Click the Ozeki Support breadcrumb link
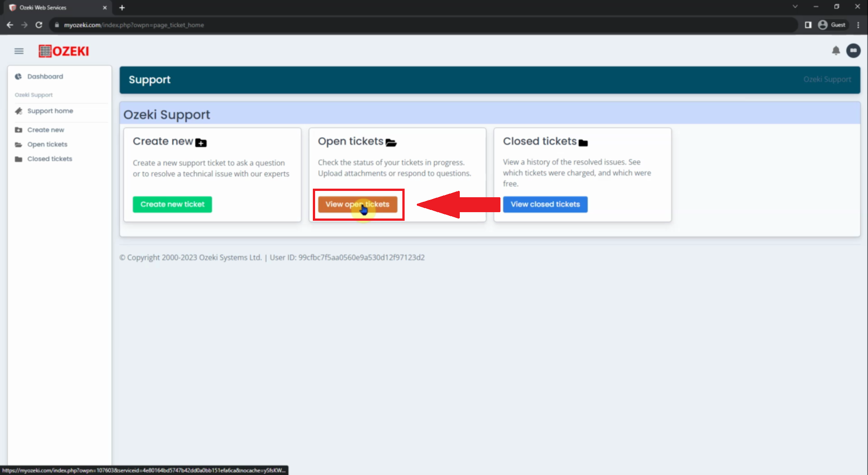The height and width of the screenshot is (475, 868). [x=827, y=80]
